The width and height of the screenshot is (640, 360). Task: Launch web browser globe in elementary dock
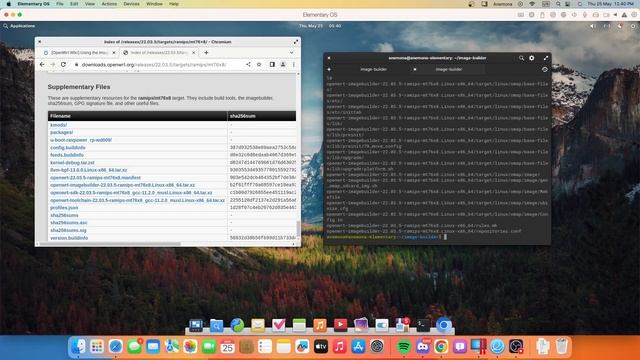237,325
